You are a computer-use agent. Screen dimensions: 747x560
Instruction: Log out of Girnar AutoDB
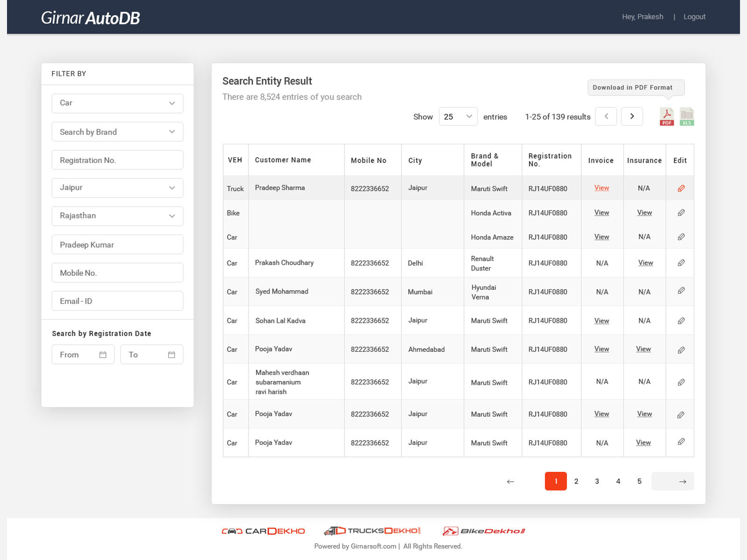pos(694,17)
